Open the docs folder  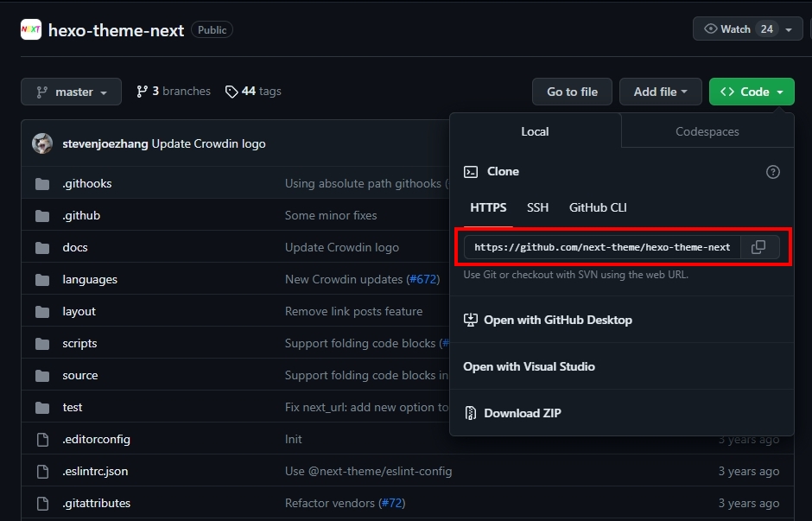click(75, 248)
